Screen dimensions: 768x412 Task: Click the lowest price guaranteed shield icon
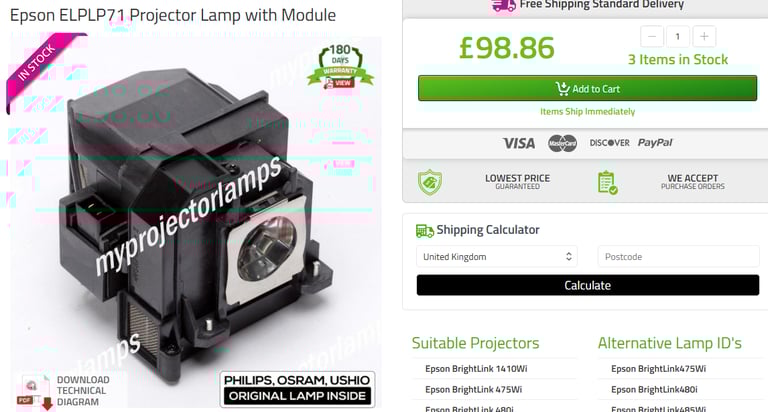coord(430,182)
